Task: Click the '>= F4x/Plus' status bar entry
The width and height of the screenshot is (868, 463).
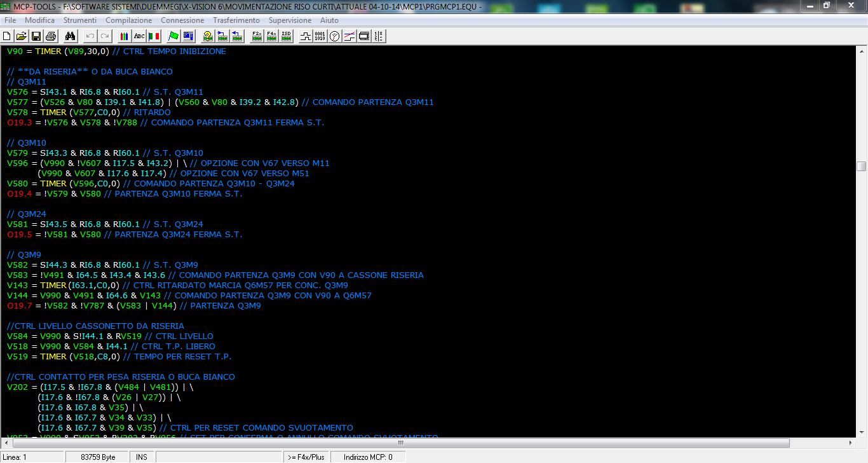Action: (308, 457)
